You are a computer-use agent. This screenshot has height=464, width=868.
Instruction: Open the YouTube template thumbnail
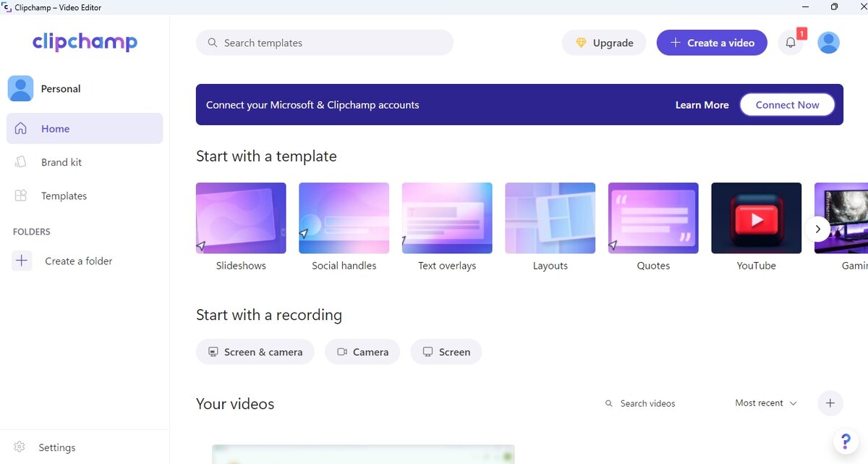point(757,218)
